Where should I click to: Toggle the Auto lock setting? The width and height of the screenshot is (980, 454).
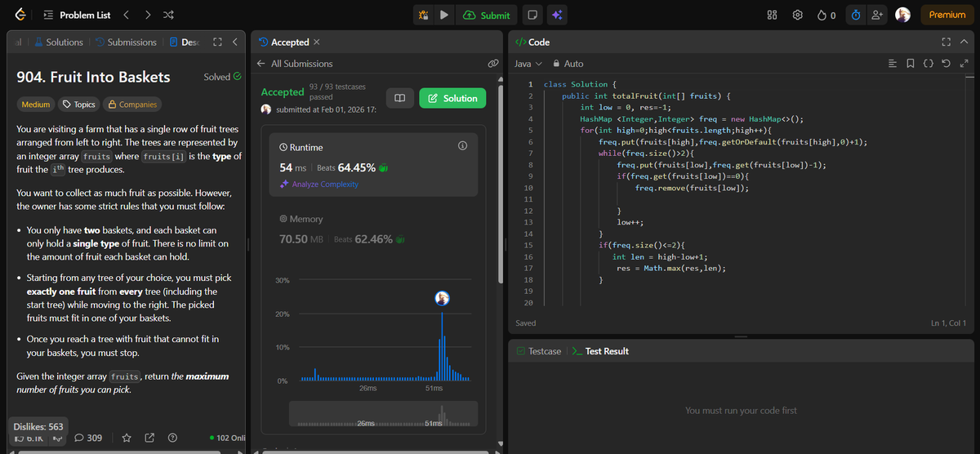click(568, 63)
